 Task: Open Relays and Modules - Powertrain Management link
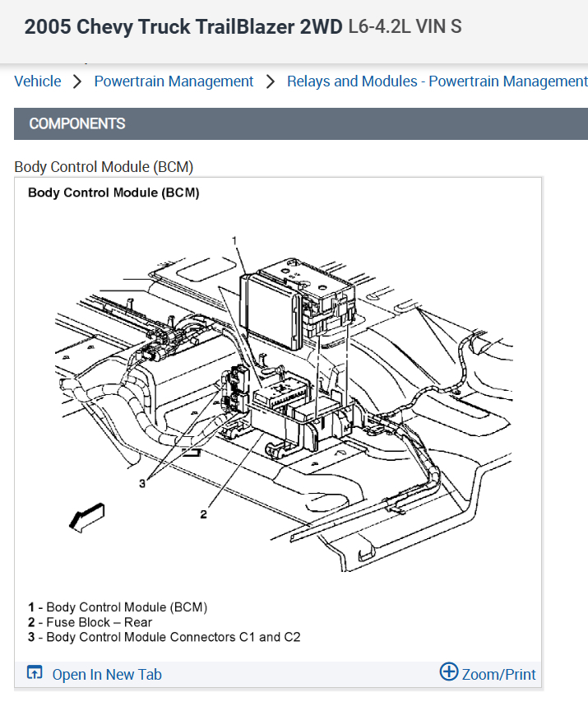click(438, 81)
